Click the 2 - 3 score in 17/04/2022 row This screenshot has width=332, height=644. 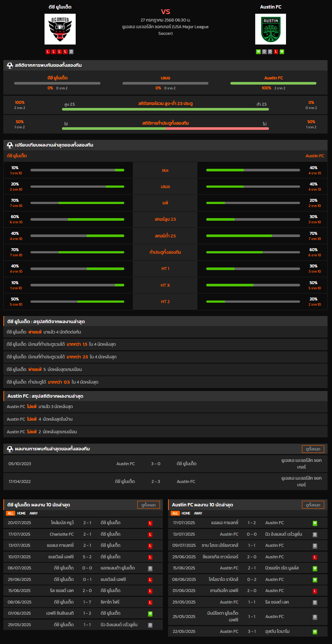click(x=156, y=482)
